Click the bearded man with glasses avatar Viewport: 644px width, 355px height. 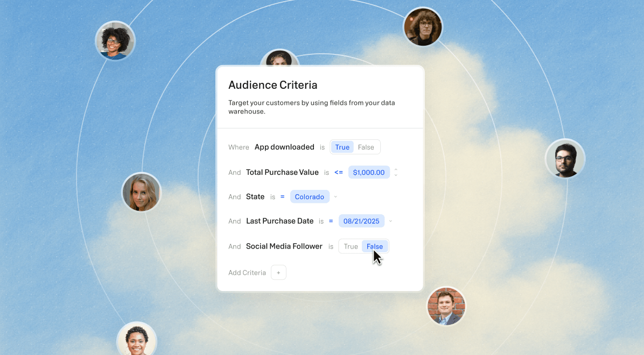click(565, 159)
